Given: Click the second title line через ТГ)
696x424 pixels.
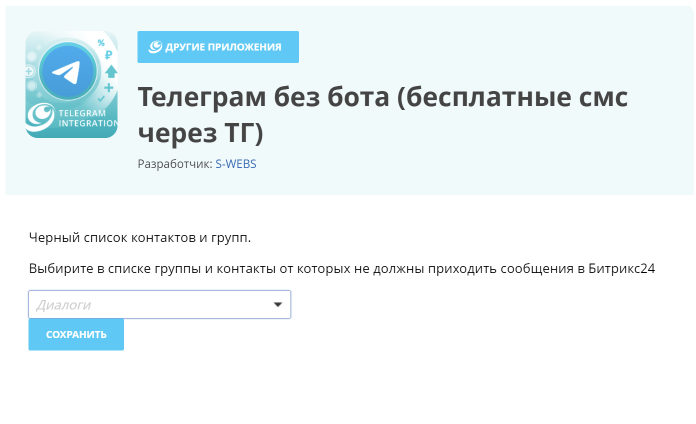Looking at the screenshot, I should point(201,132).
